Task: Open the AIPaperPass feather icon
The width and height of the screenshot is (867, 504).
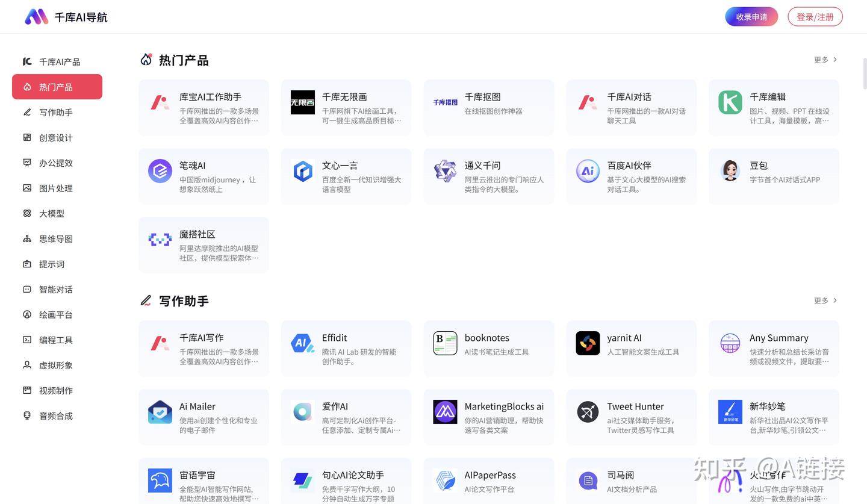Action: tap(446, 481)
